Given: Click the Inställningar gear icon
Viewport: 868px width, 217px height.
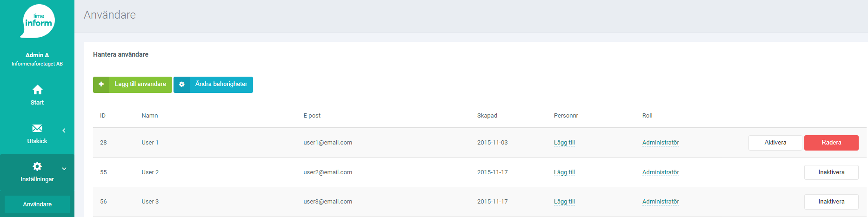Looking at the screenshot, I should (37, 166).
